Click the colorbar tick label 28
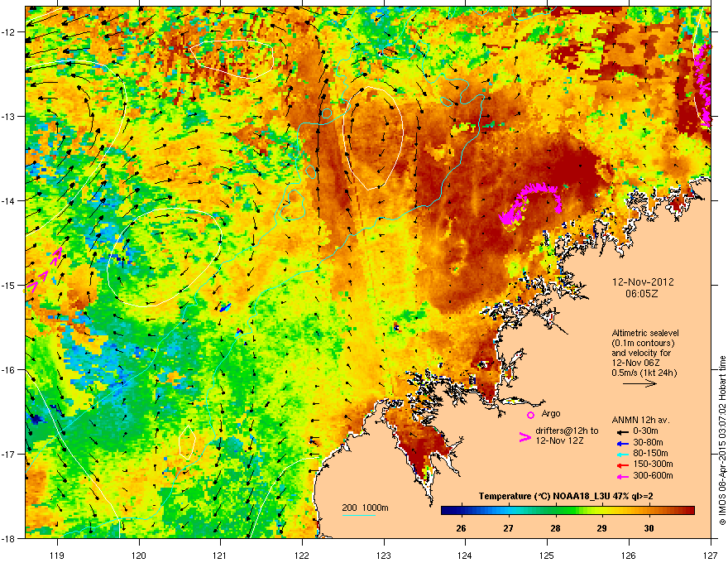The width and height of the screenshot is (728, 563). pyautogui.click(x=555, y=528)
